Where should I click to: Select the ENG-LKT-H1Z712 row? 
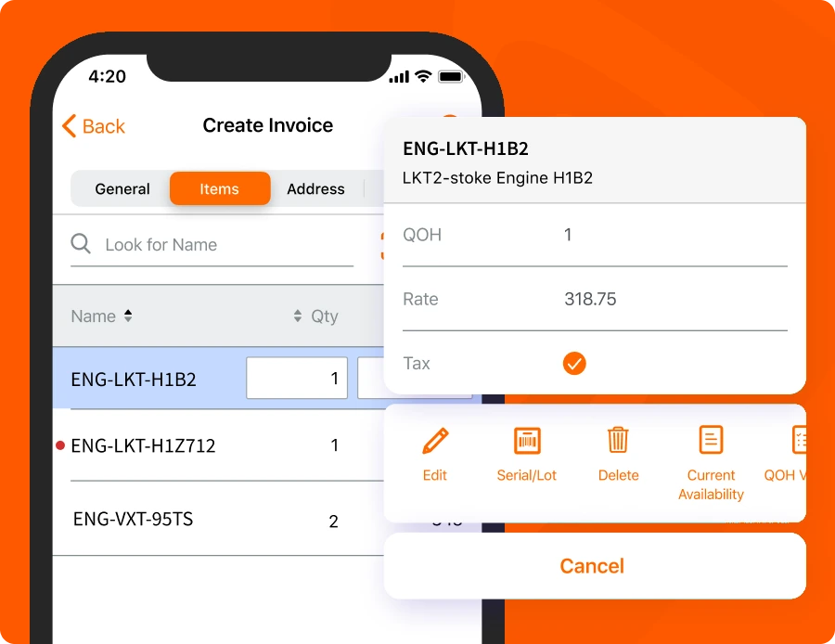[x=218, y=445]
